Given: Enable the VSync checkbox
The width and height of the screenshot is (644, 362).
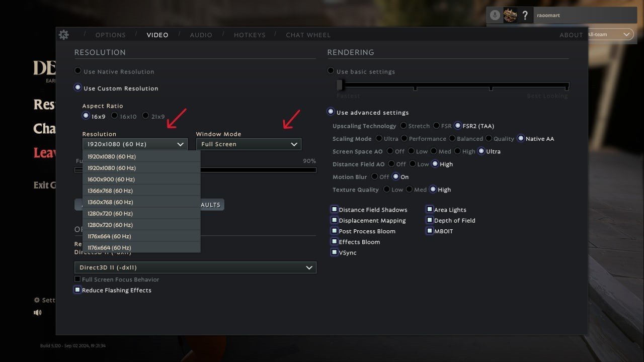Looking at the screenshot, I should click(334, 252).
